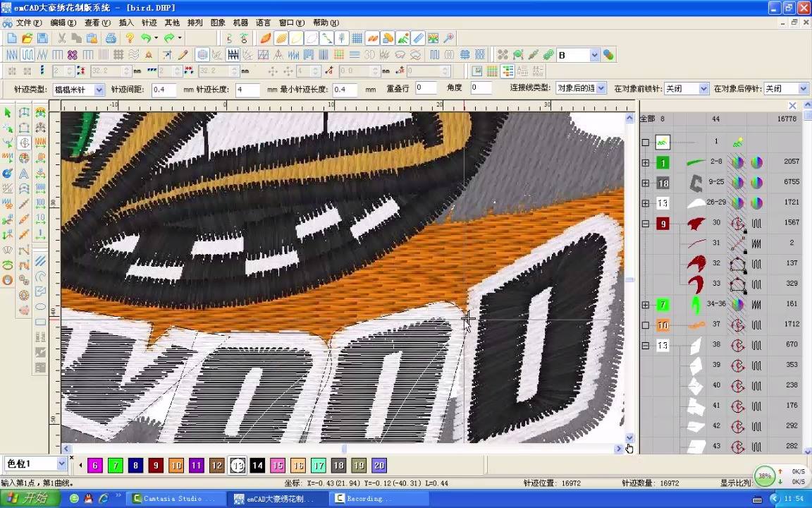Click the Print icon in toolbar

(x=111, y=38)
